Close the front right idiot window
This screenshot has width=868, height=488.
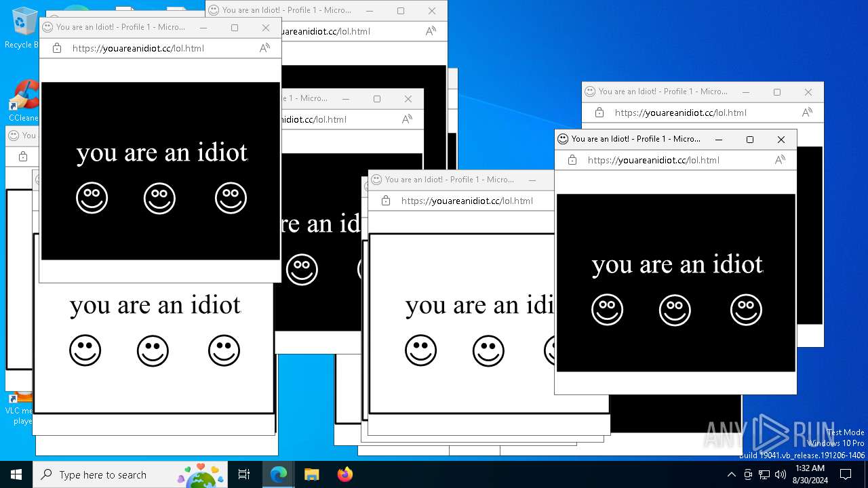(x=781, y=140)
